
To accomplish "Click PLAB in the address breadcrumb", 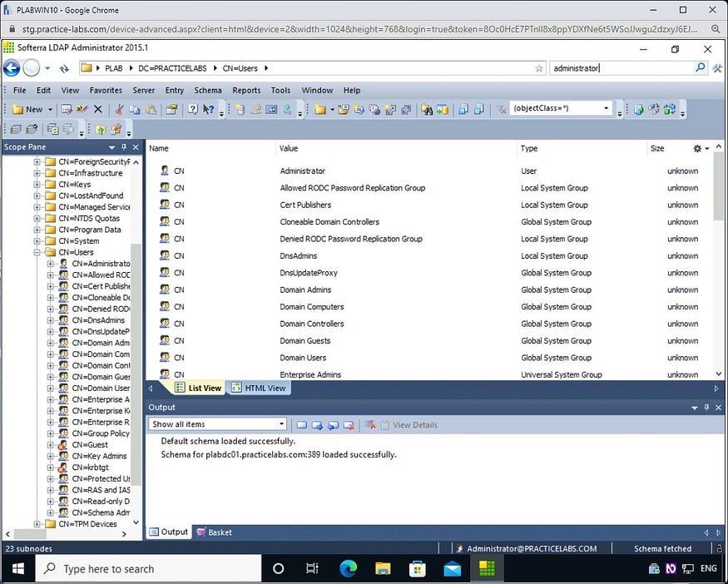I will 114,68.
